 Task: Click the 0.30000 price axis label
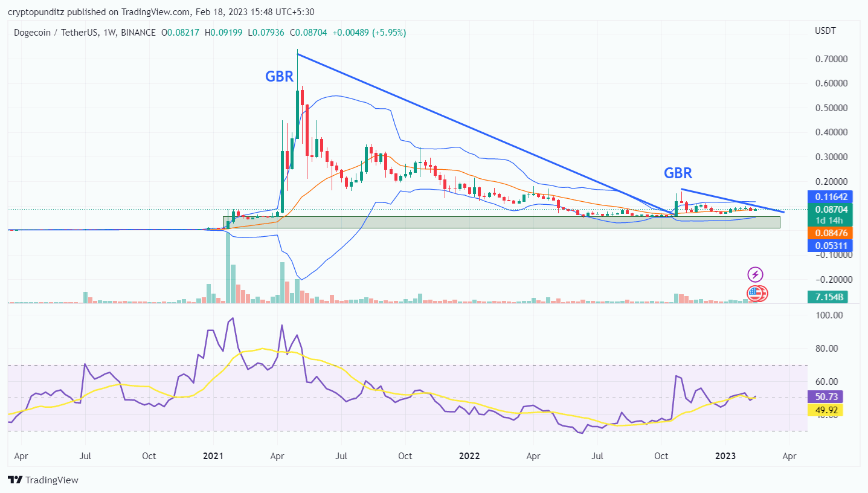[x=831, y=157]
